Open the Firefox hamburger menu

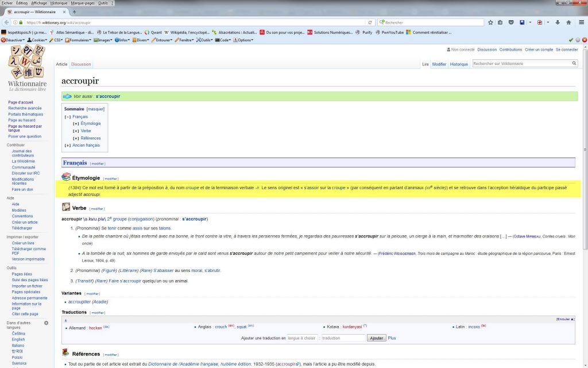click(x=581, y=22)
